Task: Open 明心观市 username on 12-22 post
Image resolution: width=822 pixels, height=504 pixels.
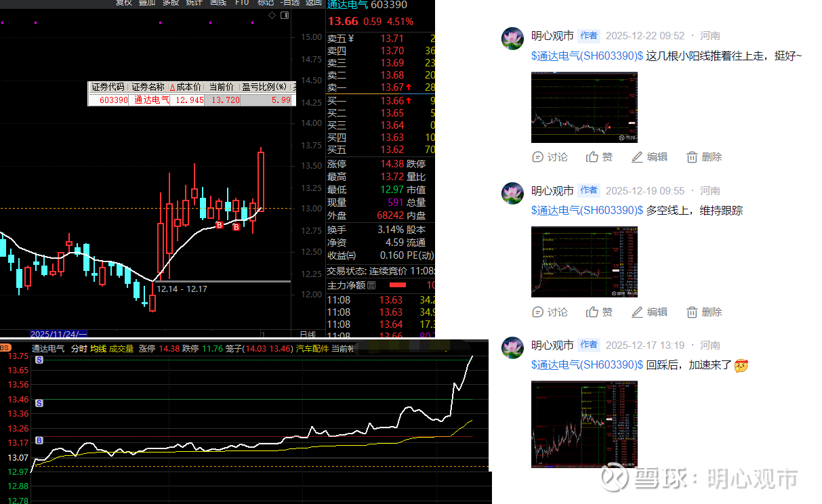Action: 552,36
